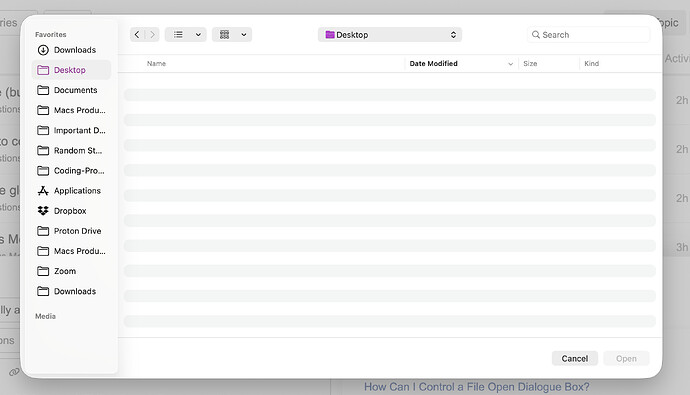Open the Random St... sidebar folder
Viewport: 690px width, 395px height.
tap(71, 150)
